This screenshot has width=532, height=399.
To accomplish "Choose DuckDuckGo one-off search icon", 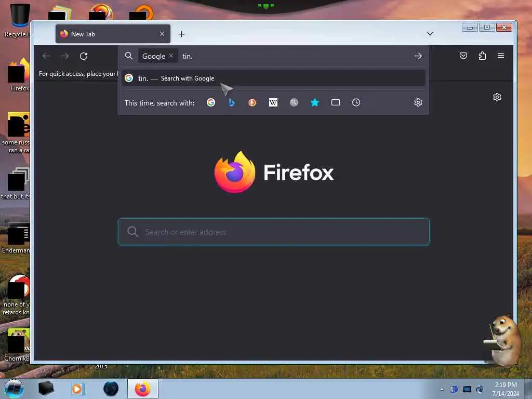I will point(252,102).
